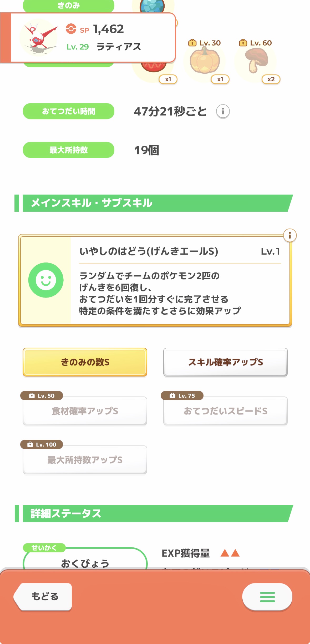The width and height of the screenshot is (310, 644).
Task: Open the hamburger menu button
Action: click(x=267, y=597)
